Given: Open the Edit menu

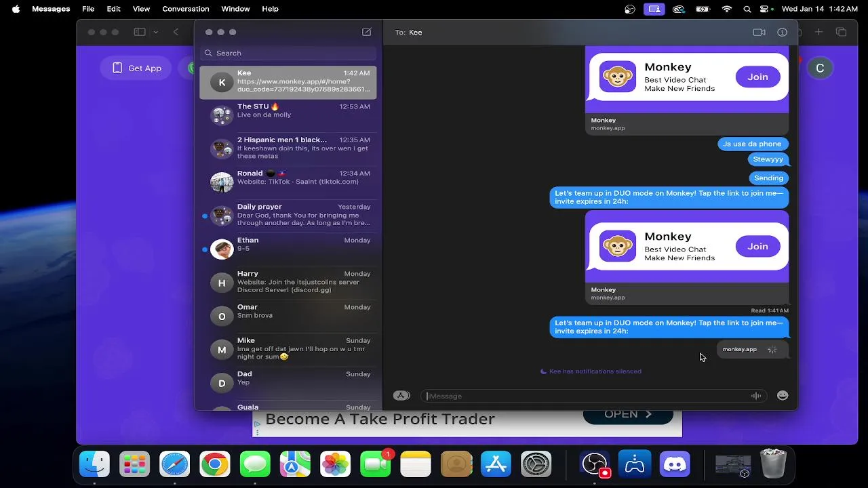Looking at the screenshot, I should click(x=113, y=9).
